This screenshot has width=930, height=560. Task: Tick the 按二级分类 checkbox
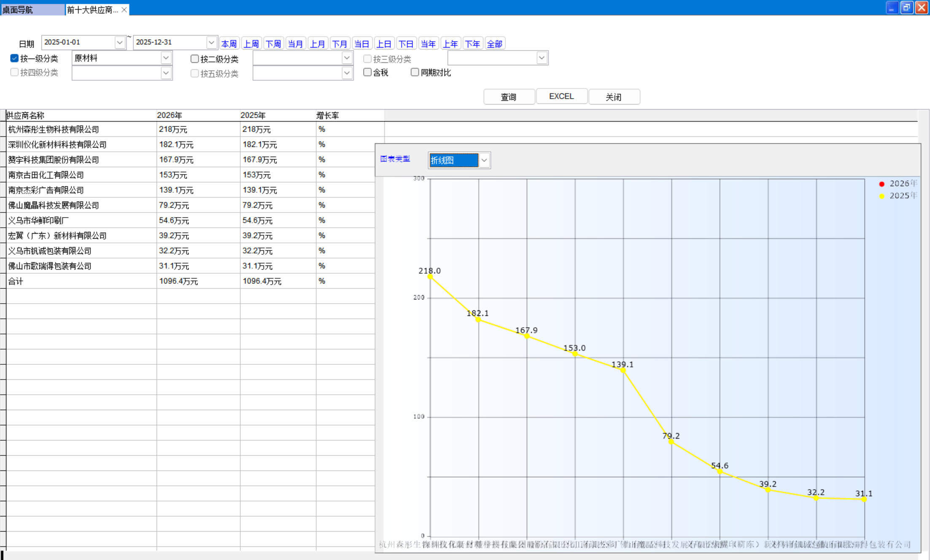tap(194, 59)
